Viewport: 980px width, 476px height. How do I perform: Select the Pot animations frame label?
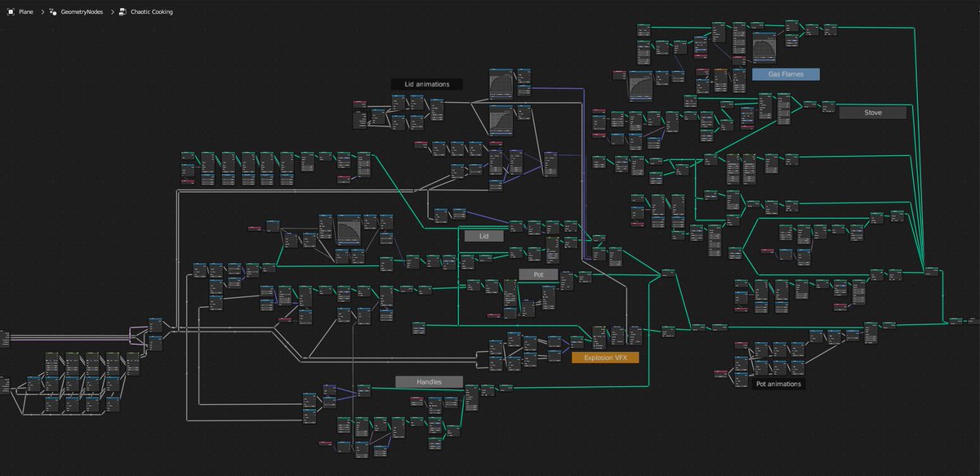point(778,384)
